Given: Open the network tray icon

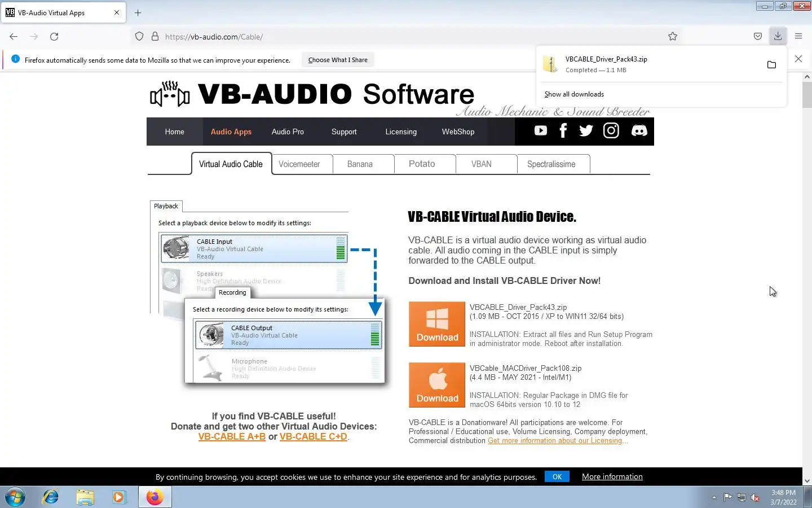Looking at the screenshot, I should tap(742, 497).
